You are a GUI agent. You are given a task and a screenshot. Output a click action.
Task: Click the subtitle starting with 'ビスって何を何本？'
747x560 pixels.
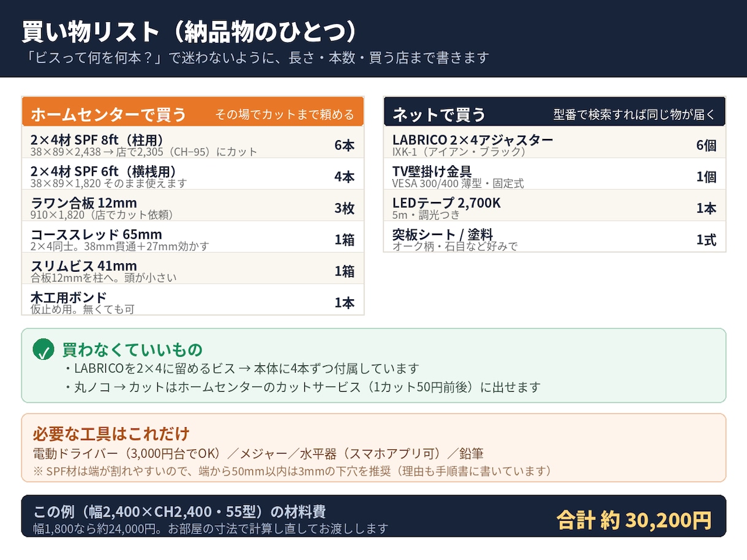[x=255, y=58]
